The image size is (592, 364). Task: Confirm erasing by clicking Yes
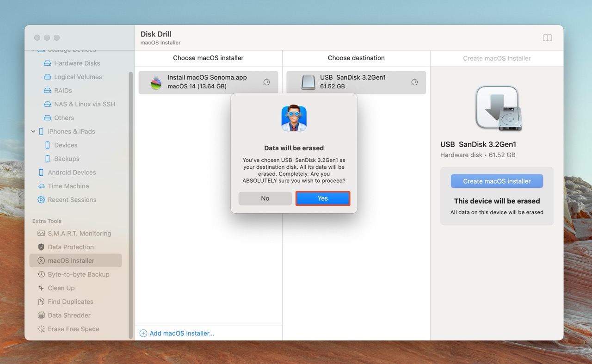pyautogui.click(x=322, y=198)
